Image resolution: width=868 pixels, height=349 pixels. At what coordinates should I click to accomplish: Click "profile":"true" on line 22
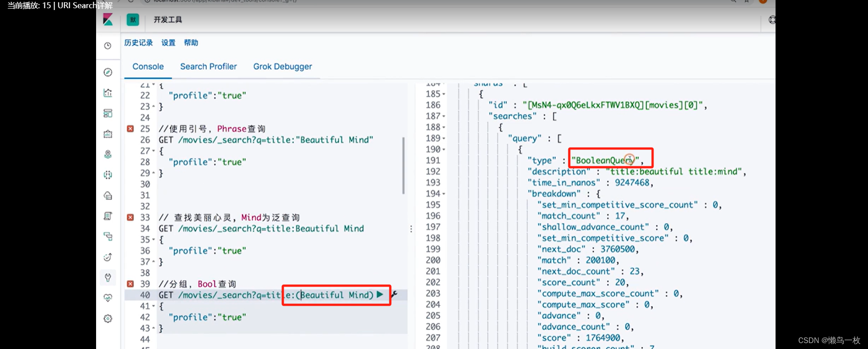pyautogui.click(x=207, y=96)
